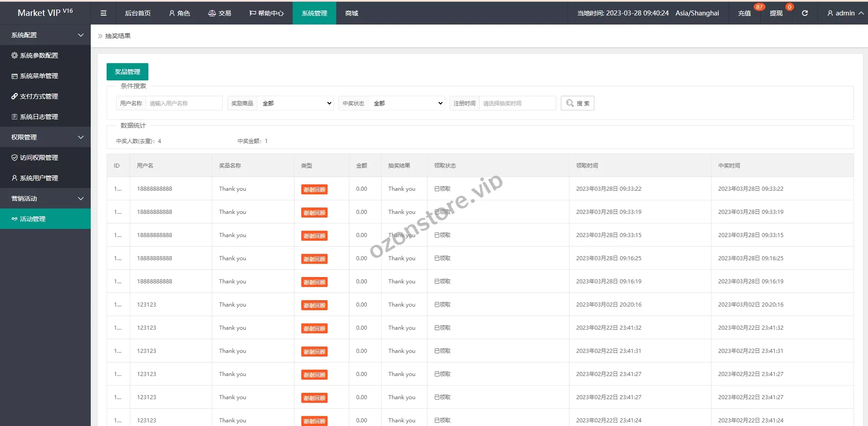Collapse the 营销活动 sidebar section
This screenshot has height=426, width=868.
click(45, 198)
